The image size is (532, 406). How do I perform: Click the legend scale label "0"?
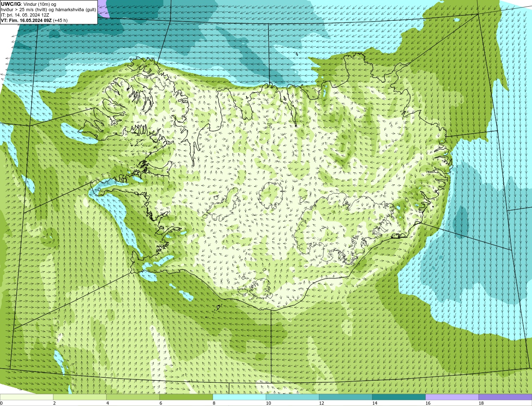(1, 403)
